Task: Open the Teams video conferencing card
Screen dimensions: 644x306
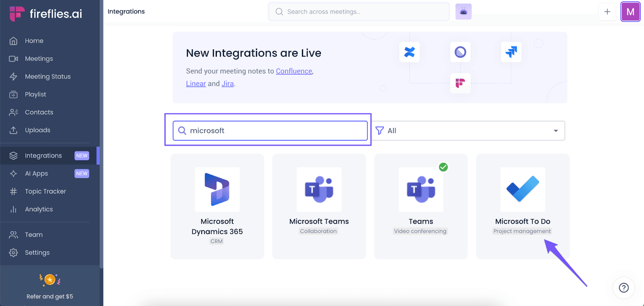Action: point(421,206)
